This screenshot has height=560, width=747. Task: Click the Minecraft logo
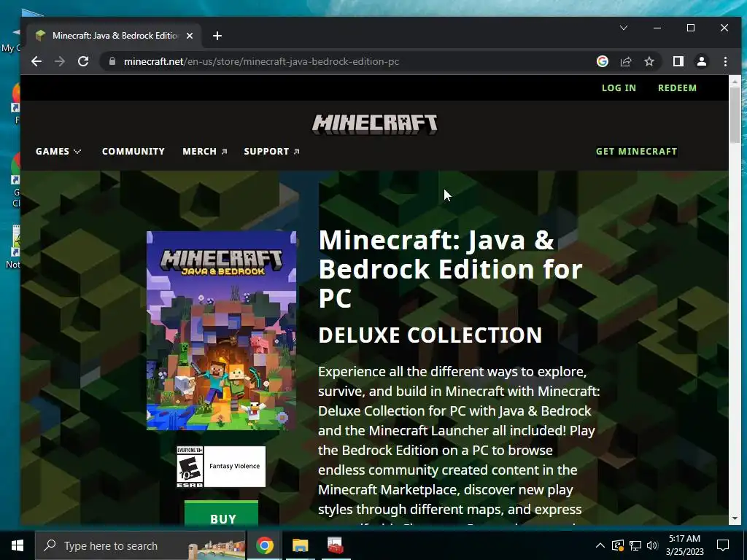(374, 124)
